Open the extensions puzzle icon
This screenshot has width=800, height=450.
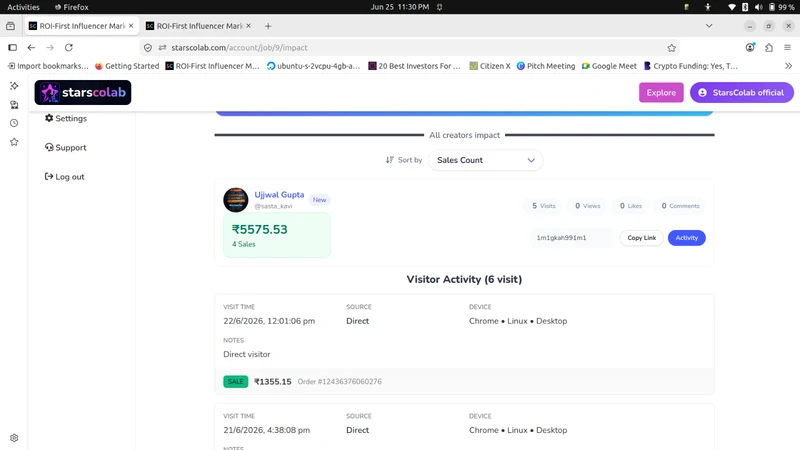pyautogui.click(x=769, y=47)
